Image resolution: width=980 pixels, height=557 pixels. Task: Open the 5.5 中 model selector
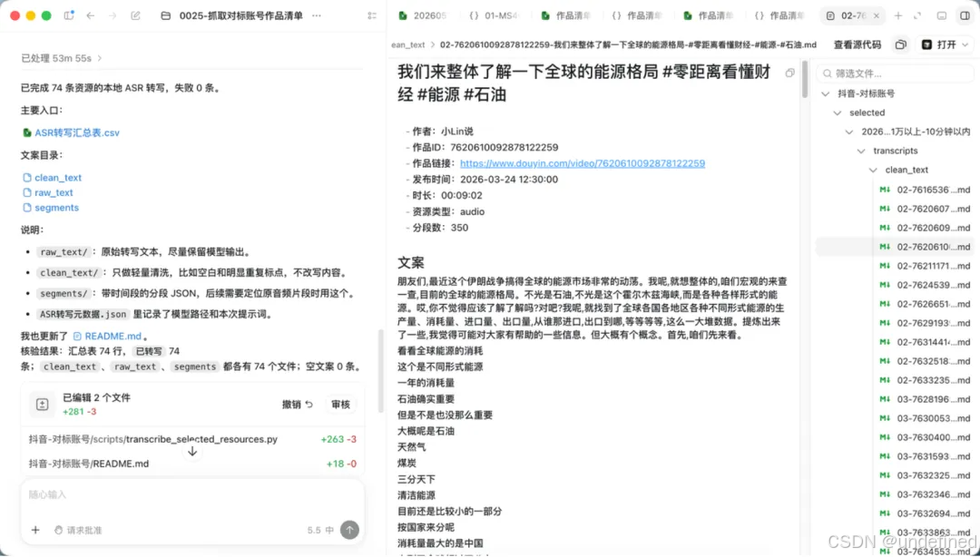pos(320,530)
